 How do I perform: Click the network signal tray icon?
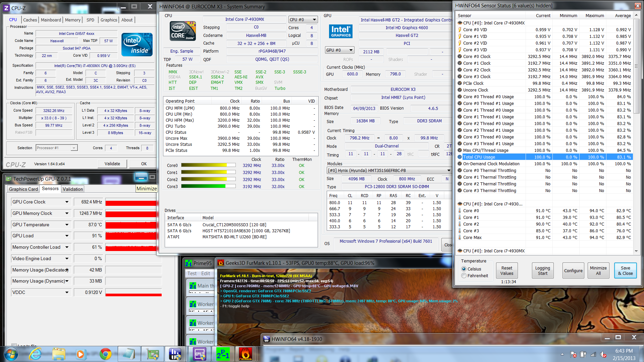point(593,354)
